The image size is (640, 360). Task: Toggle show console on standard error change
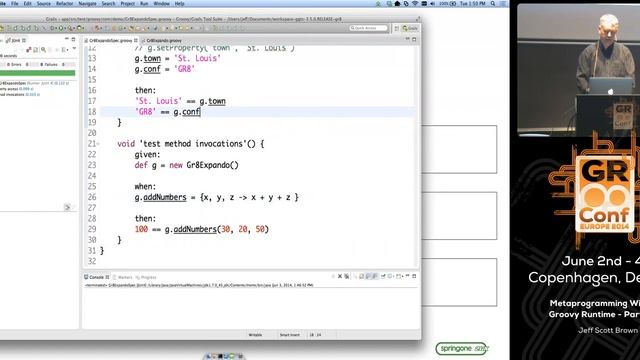[375, 276]
